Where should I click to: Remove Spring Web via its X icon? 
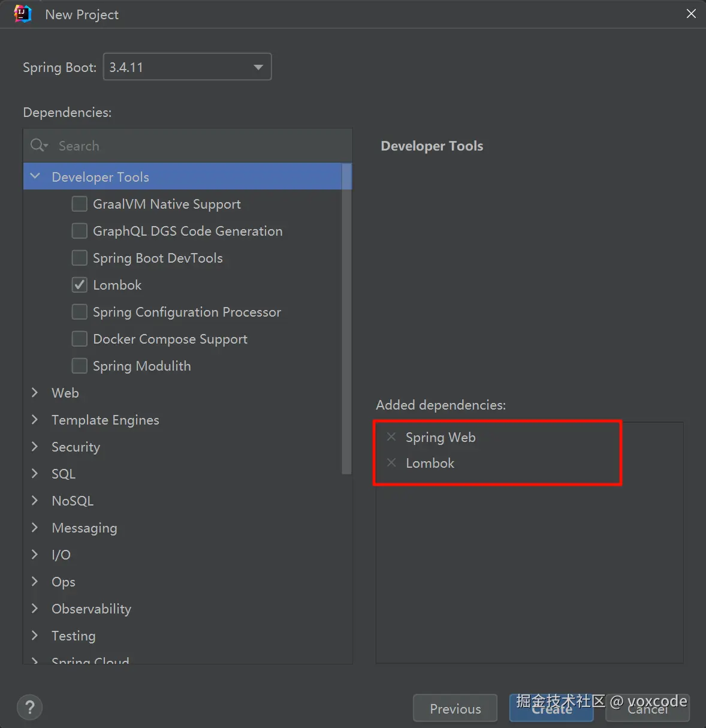391,437
